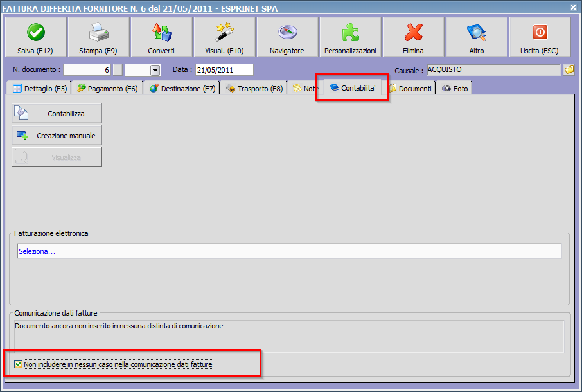Open folder icon next to Causale field
Screen dimensions: 582x392
click(569, 69)
